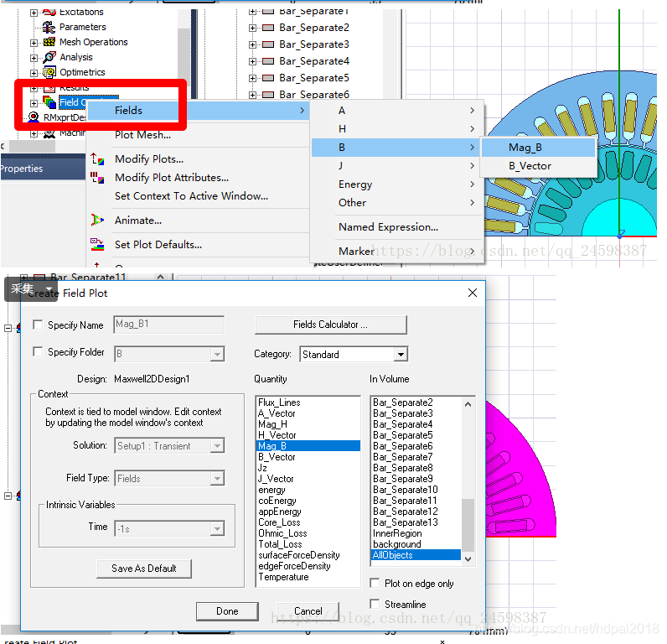This screenshot has width=667, height=644.
Task: Click the Optimetrics icon
Action: [49, 72]
